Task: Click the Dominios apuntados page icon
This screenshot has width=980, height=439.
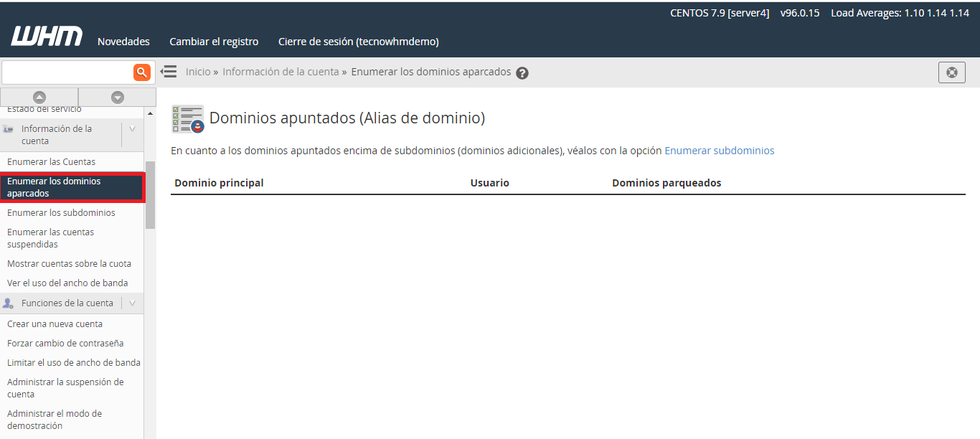Action: [187, 118]
